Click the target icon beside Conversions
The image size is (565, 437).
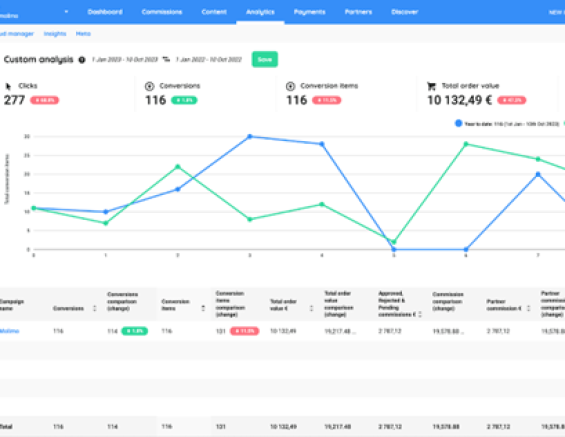coord(150,86)
